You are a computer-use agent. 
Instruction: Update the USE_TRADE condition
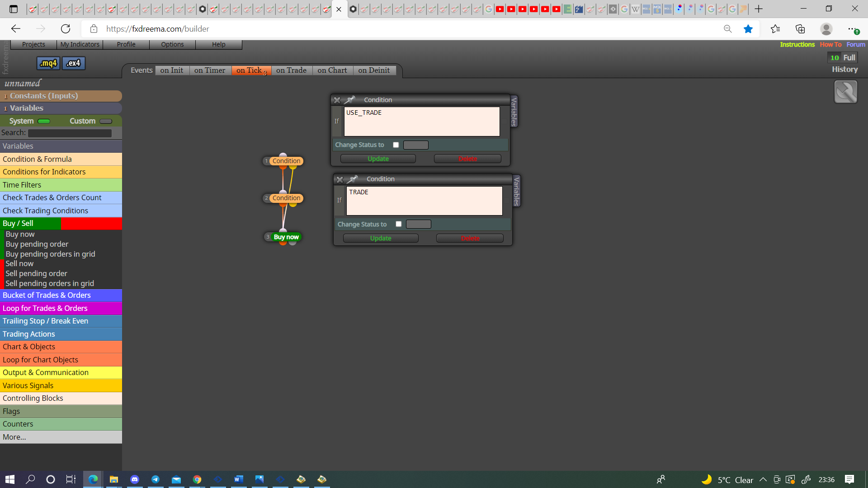(378, 159)
